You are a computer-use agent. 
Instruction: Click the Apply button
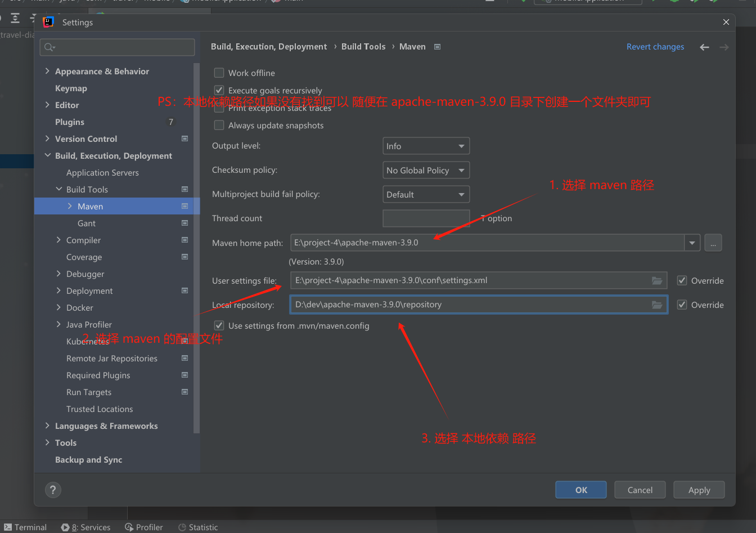click(699, 490)
